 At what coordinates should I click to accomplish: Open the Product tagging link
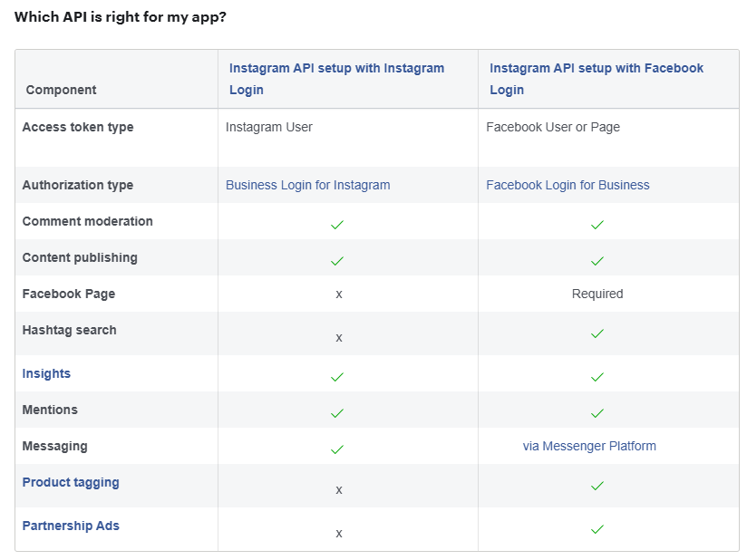(71, 482)
